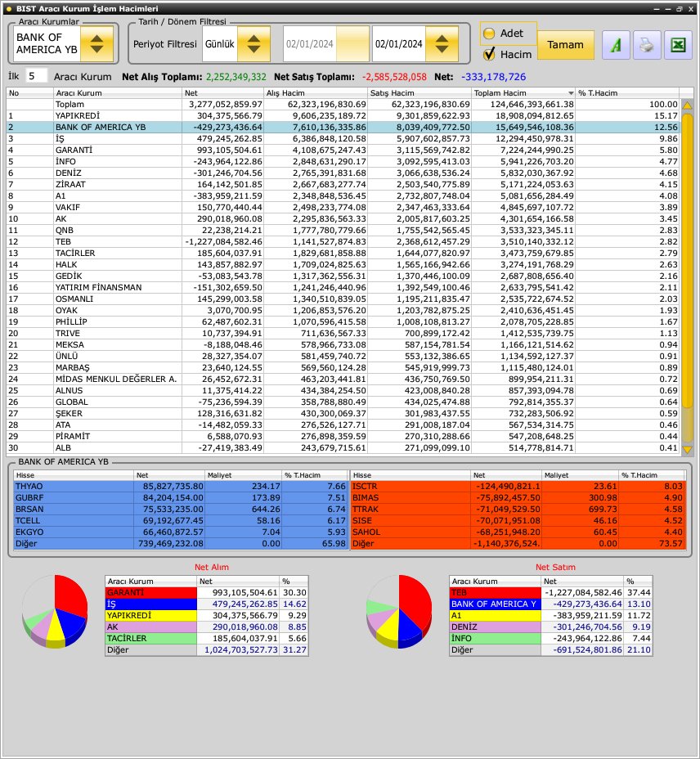
Task: Click the orange vertical scrollbar thumb
Action: click(x=687, y=260)
